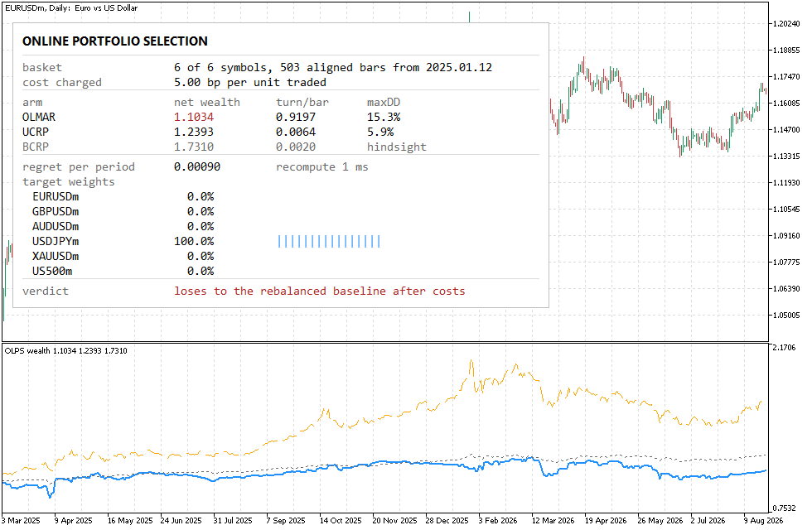Click the 5.00 bp per unit traded value
Image resolution: width=812 pixels, height=530 pixels.
(x=250, y=83)
